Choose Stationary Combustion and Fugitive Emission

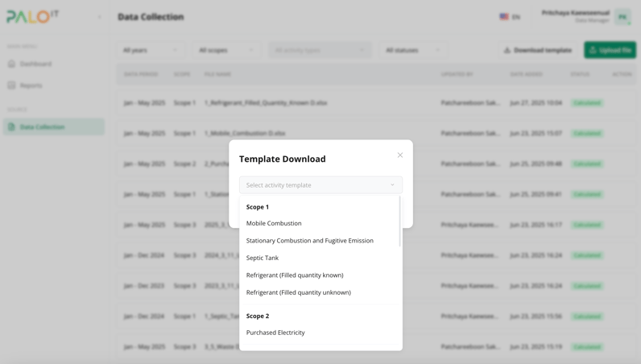(x=309, y=241)
